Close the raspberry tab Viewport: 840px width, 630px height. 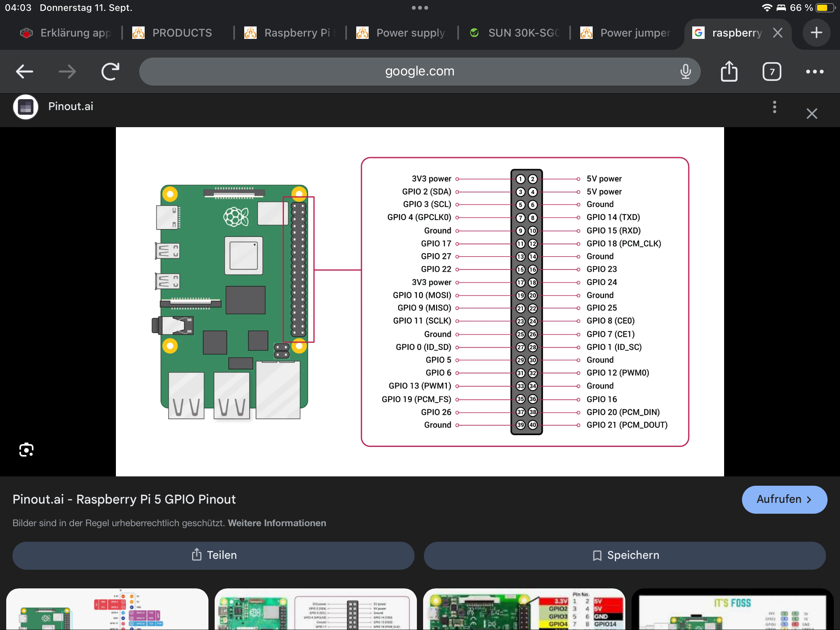(778, 33)
